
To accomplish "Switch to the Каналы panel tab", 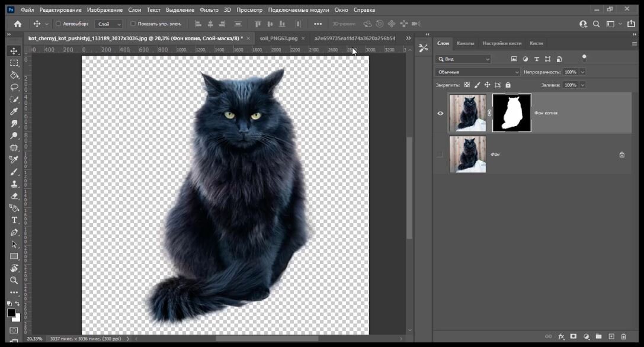I will (465, 43).
